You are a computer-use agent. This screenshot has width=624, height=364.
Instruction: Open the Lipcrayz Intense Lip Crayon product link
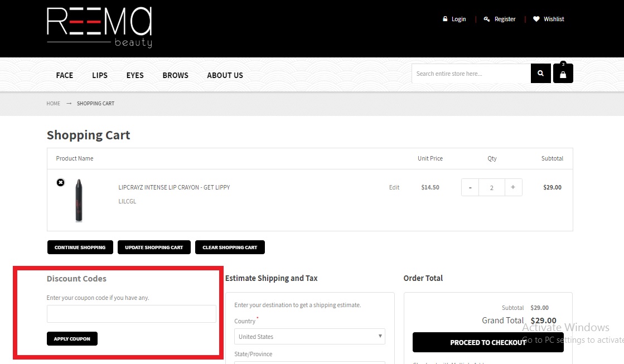[174, 187]
